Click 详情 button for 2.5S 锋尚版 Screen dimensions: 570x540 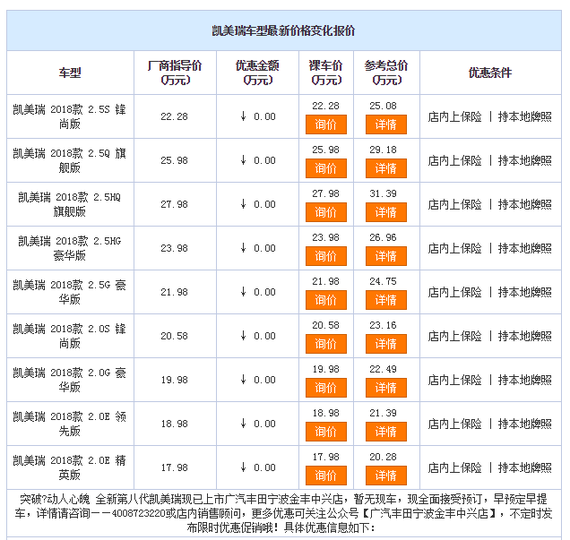pyautogui.click(x=386, y=125)
